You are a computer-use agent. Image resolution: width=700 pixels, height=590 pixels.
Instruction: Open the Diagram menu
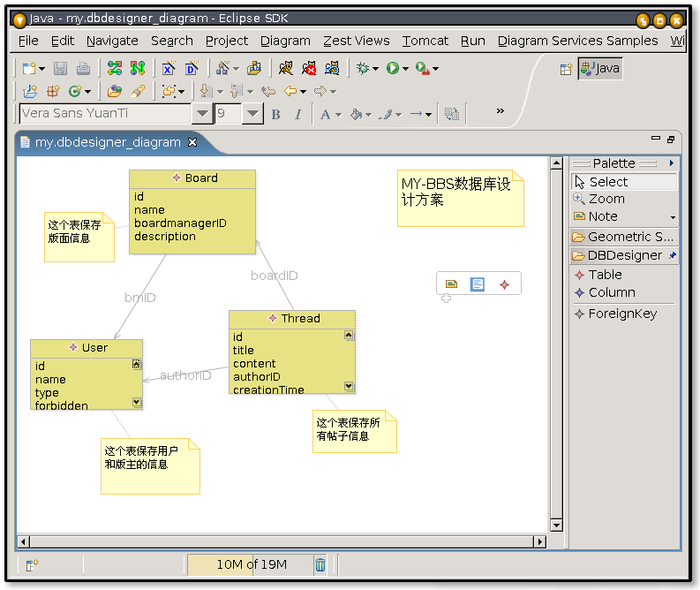[285, 41]
